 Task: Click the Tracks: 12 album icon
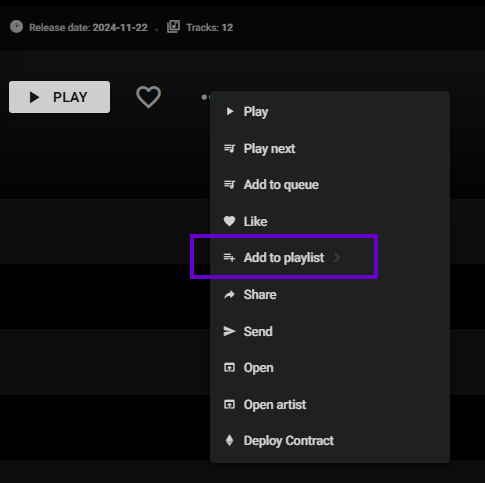173,27
